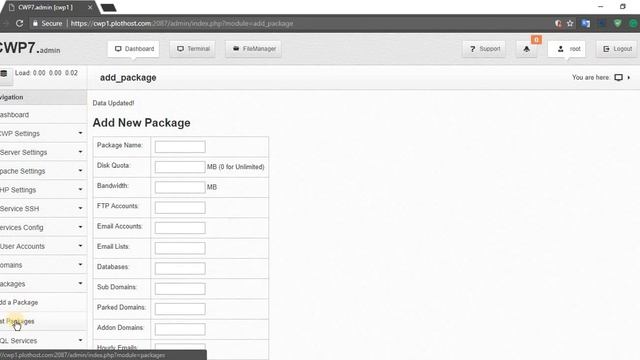Open List Packages sidebar link
Image resolution: width=640 pixels, height=360 pixels.
[43, 321]
